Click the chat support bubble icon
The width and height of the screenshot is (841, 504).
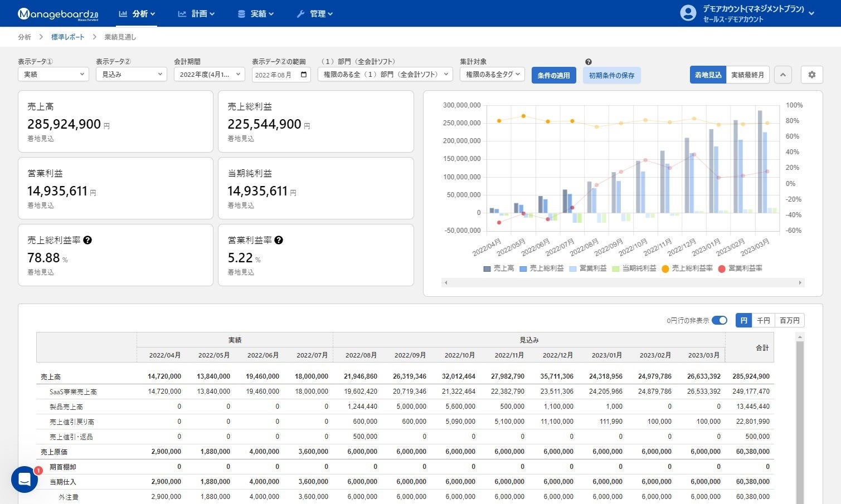tap(25, 479)
